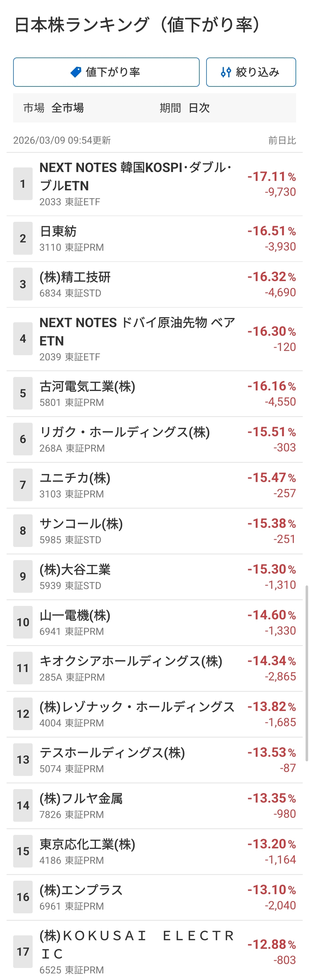Screen dimensions: 309x980
Task: Select テスホールディングス(株) in the list
Action: [112, 753]
